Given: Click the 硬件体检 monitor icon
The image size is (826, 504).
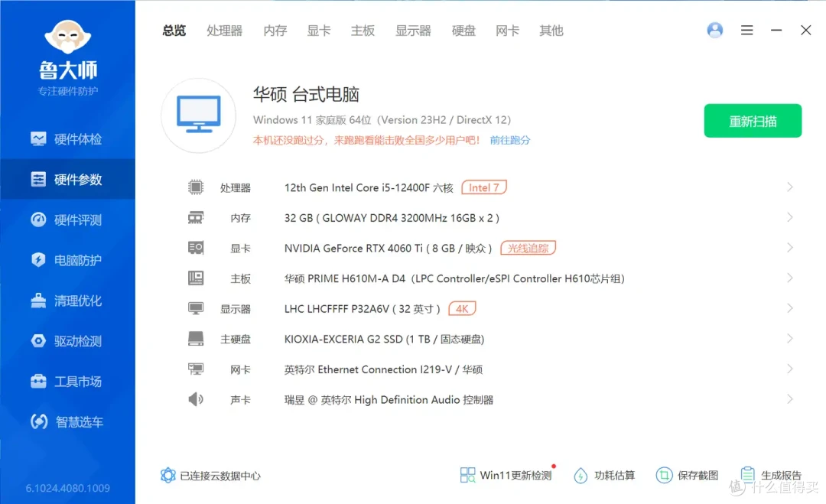Looking at the screenshot, I should coord(38,139).
